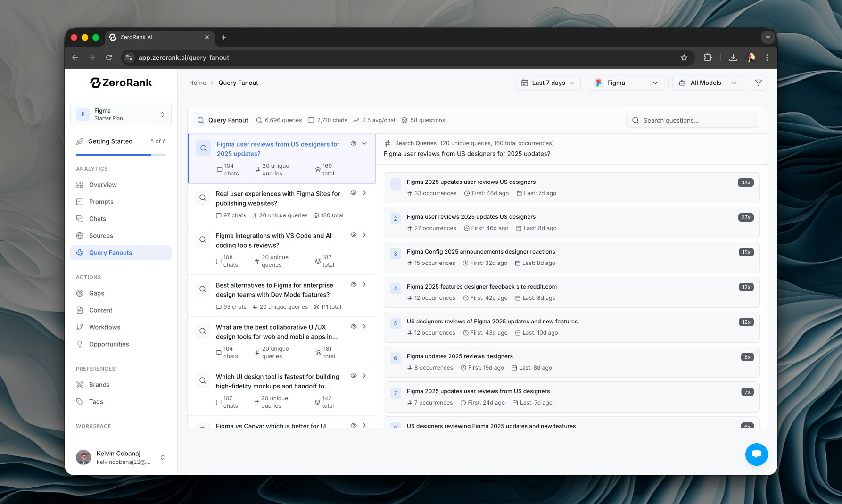
Task: Open the Chats section
Action: [97, 219]
